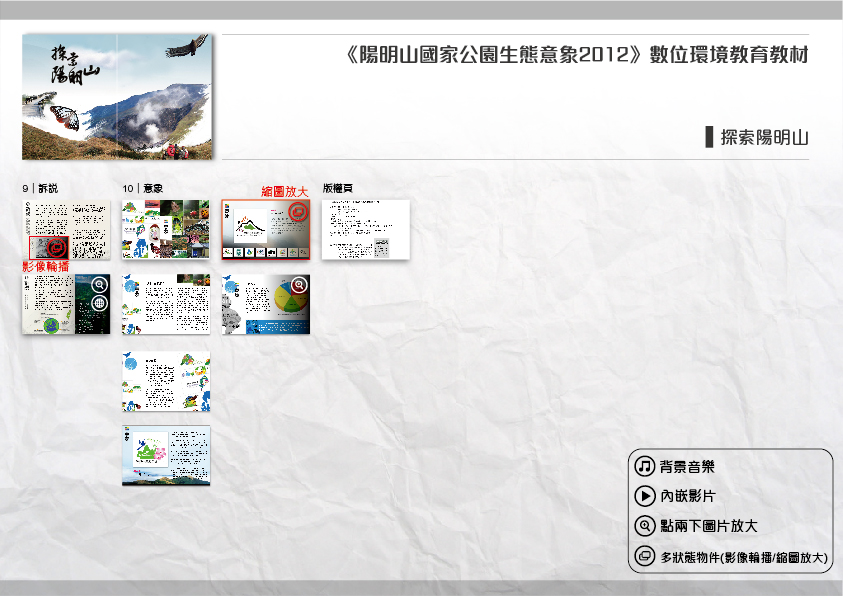843x596 pixels.
Task: Open the 版權頁 copyright page thumbnail
Action: (365, 229)
